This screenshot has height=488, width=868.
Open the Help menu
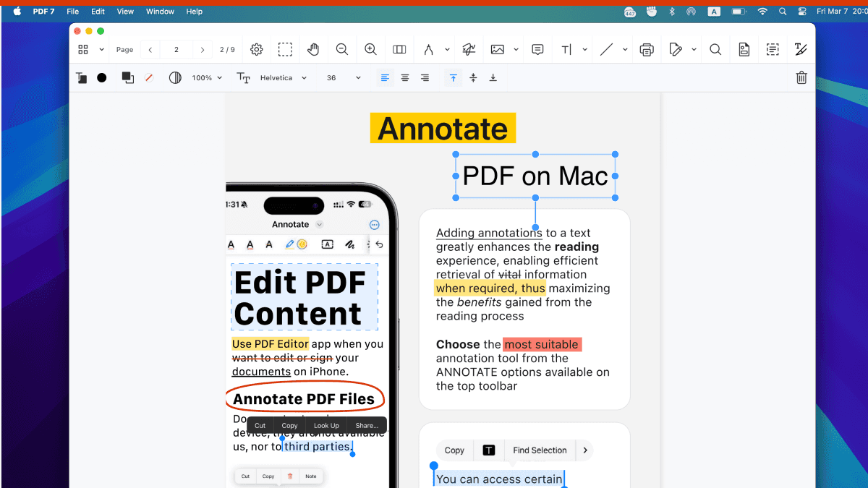[x=194, y=12]
